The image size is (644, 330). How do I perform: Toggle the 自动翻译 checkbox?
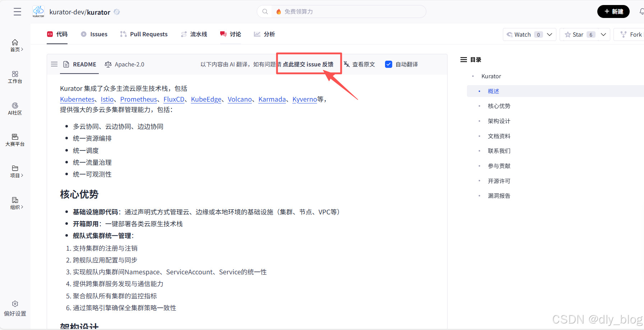click(389, 64)
